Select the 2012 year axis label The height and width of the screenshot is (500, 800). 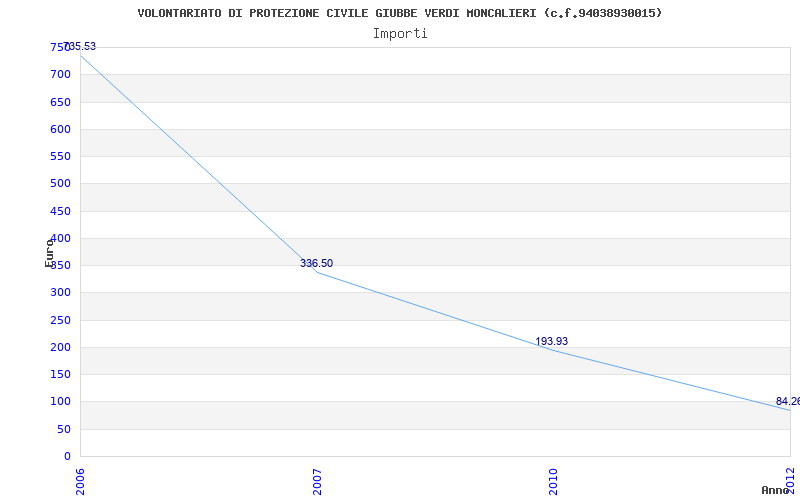tap(790, 479)
